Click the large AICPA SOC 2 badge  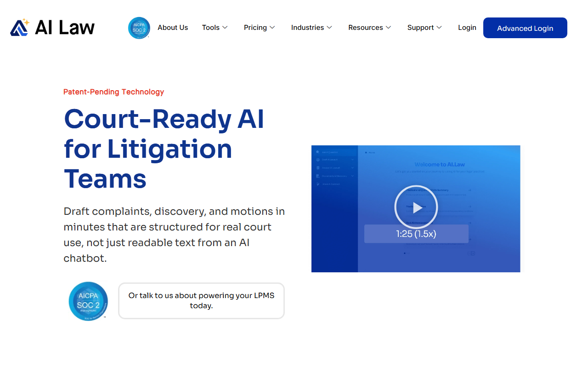[x=88, y=301]
